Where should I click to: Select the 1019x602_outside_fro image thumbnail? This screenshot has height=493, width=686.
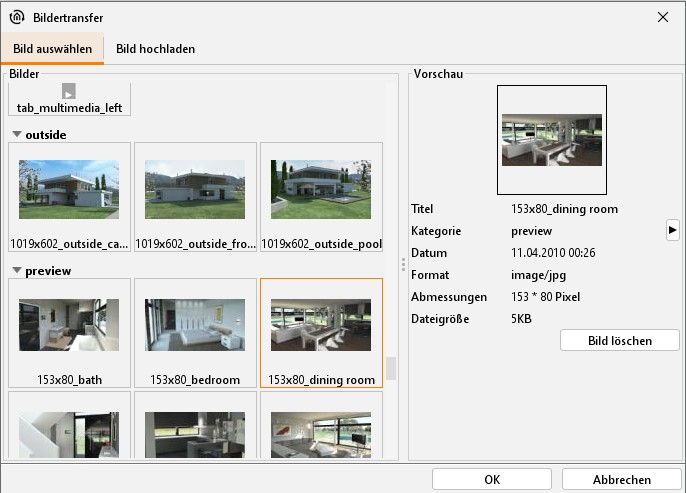pyautogui.click(x=195, y=196)
